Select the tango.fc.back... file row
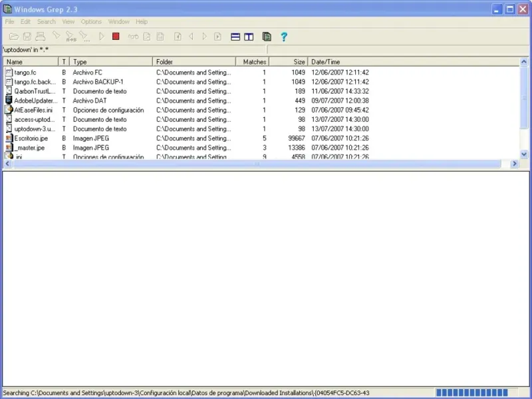This screenshot has height=399, width=532. tap(261, 82)
